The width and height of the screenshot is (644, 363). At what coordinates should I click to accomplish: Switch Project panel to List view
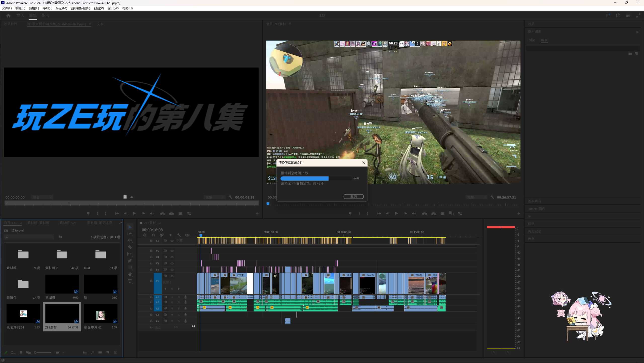[13, 352]
